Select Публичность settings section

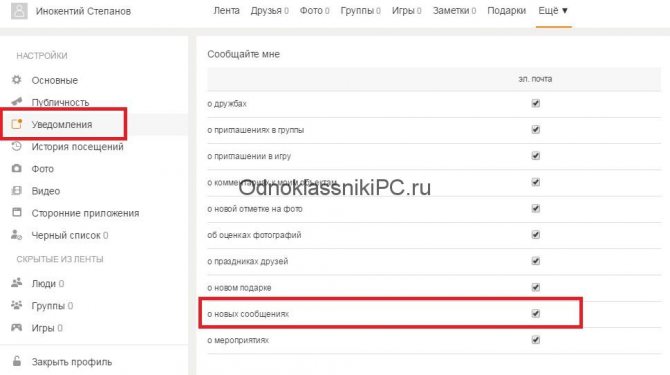60,103
